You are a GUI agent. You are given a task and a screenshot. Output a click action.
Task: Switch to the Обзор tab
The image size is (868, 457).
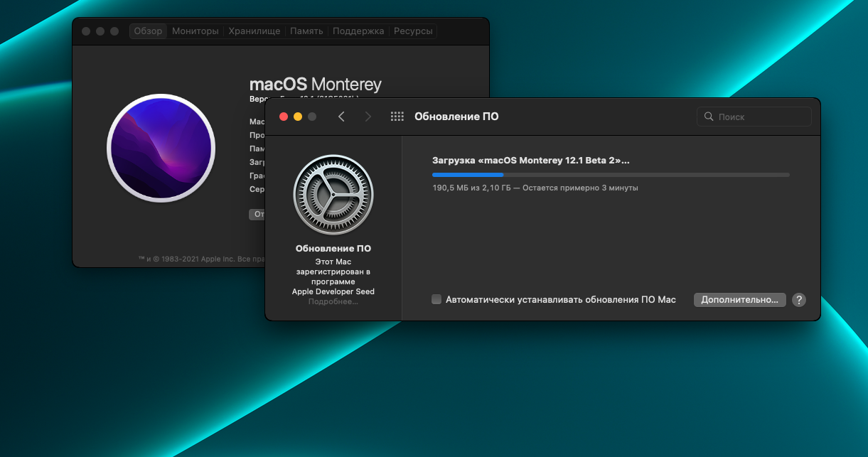[148, 31]
